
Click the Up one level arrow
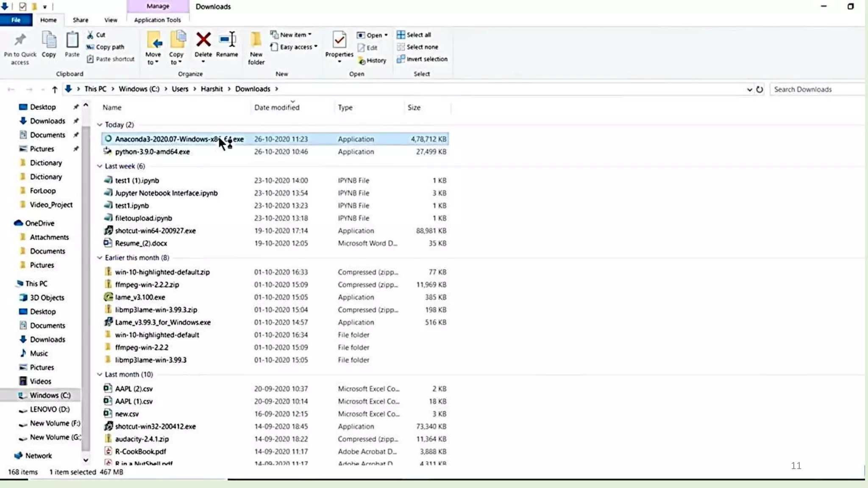[x=55, y=89]
